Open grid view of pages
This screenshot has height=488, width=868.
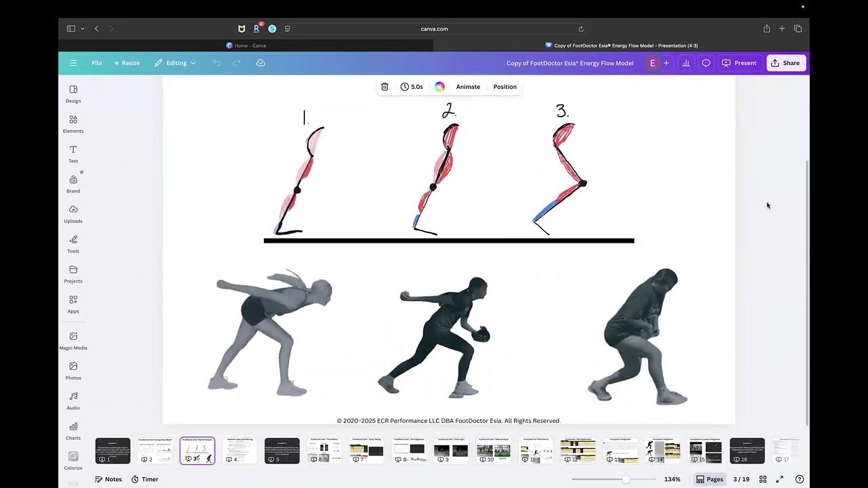click(x=763, y=479)
